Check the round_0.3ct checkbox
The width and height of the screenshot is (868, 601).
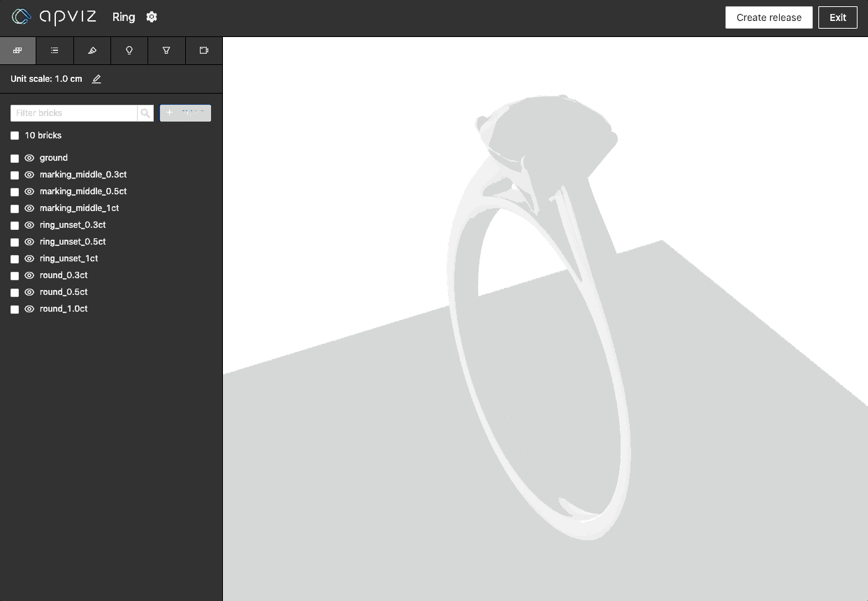15,276
